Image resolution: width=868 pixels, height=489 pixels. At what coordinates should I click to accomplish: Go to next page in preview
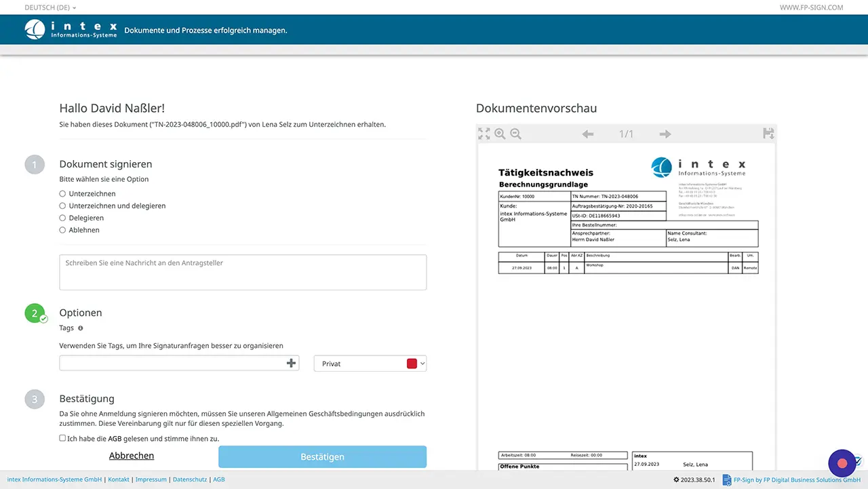pos(665,134)
